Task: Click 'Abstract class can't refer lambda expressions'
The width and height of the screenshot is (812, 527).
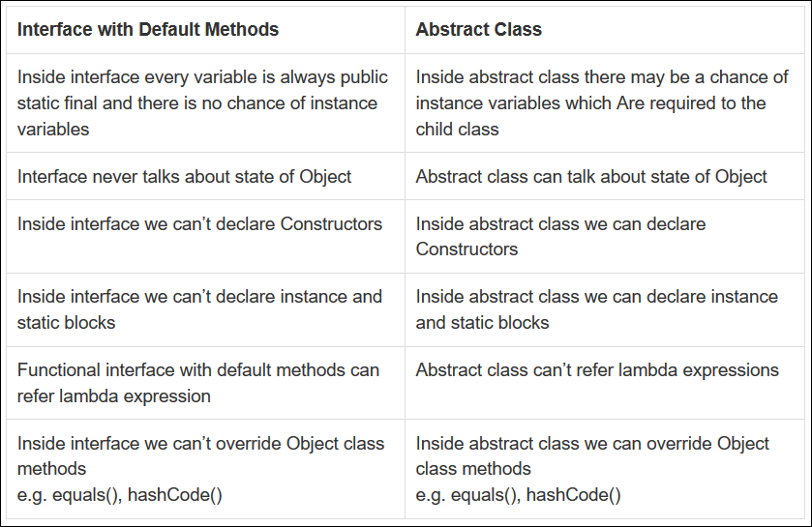Action: [x=597, y=369]
